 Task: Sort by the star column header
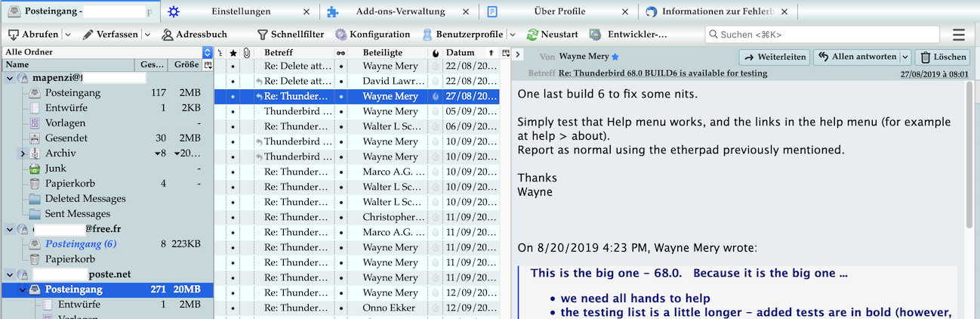[233, 53]
